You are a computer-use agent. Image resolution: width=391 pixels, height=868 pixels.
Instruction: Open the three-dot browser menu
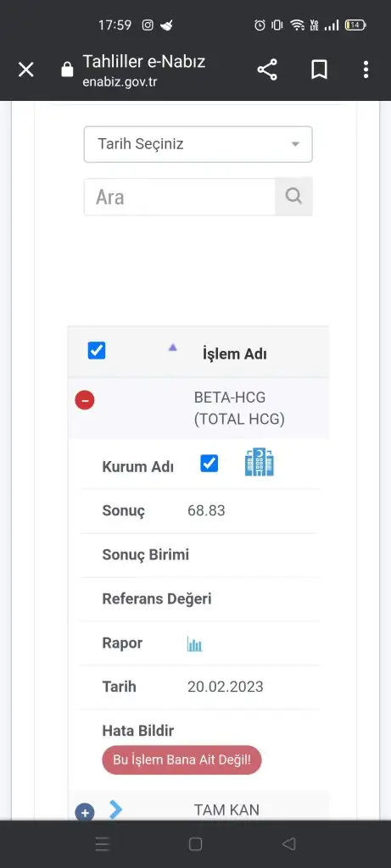pos(366,70)
